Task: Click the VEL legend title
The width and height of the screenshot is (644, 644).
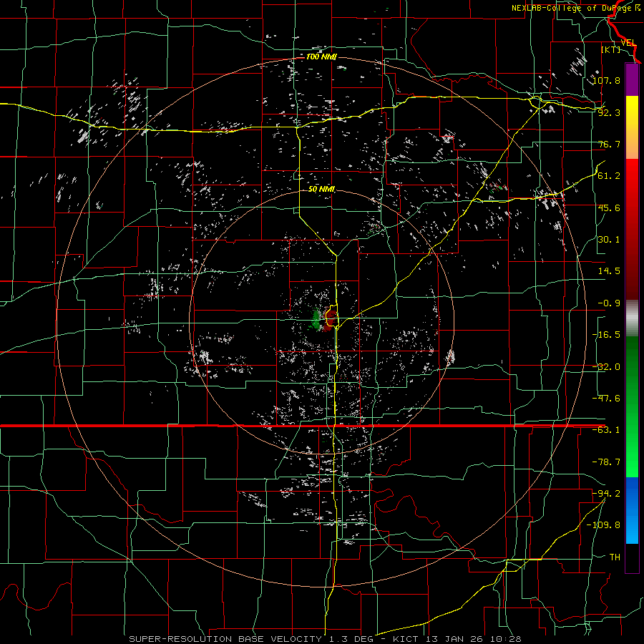Action: pos(628,43)
